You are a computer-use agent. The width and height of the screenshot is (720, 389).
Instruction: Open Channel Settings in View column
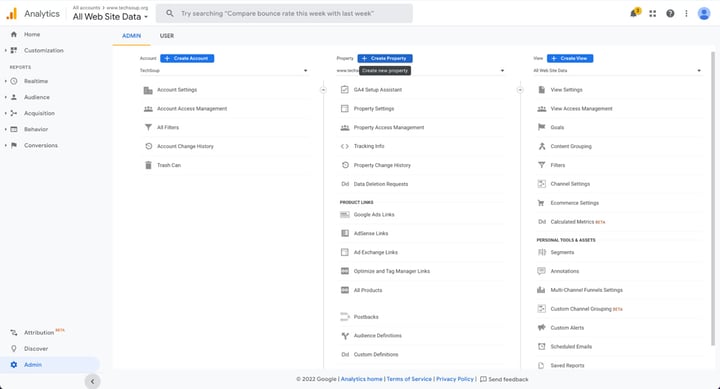(x=570, y=184)
